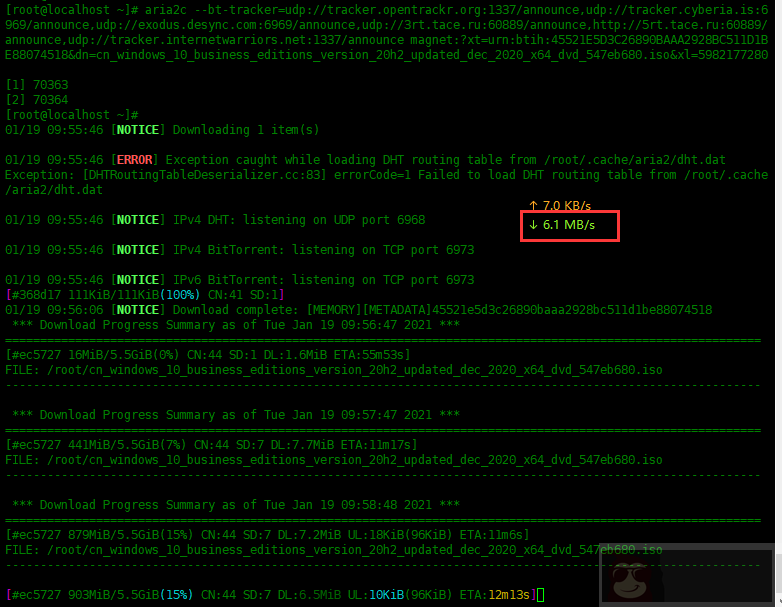
Task: Click the "Download complete: [MEMORY][METADATA]" line
Action: click(x=359, y=310)
